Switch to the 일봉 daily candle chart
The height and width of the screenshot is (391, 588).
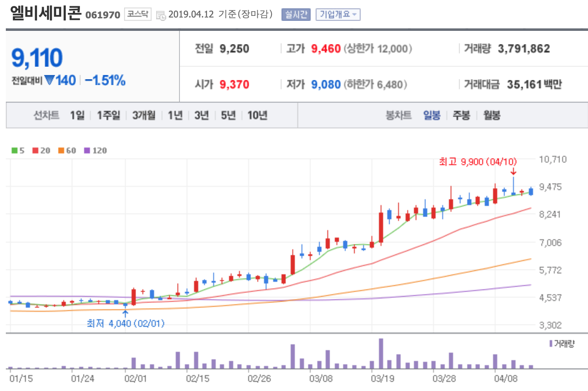coord(432,115)
